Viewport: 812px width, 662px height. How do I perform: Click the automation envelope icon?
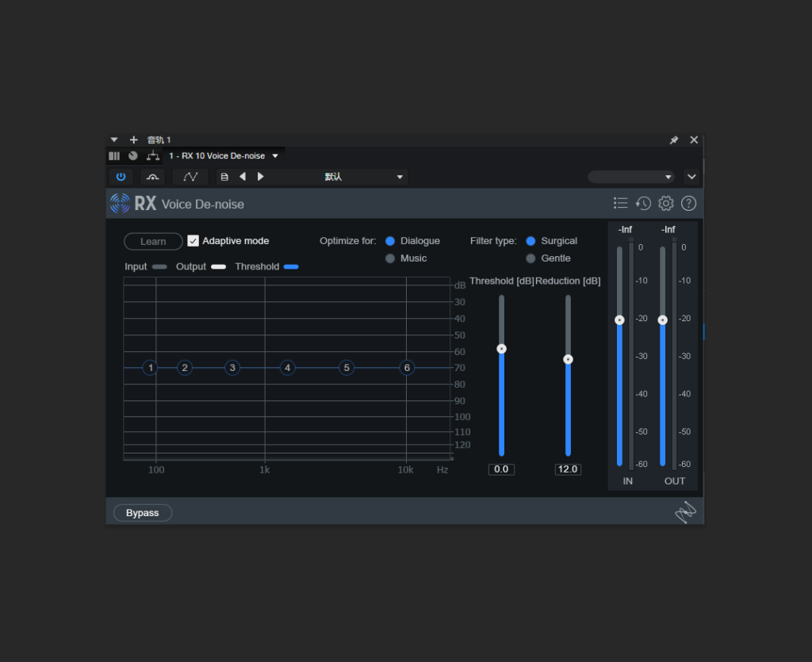pos(190,177)
